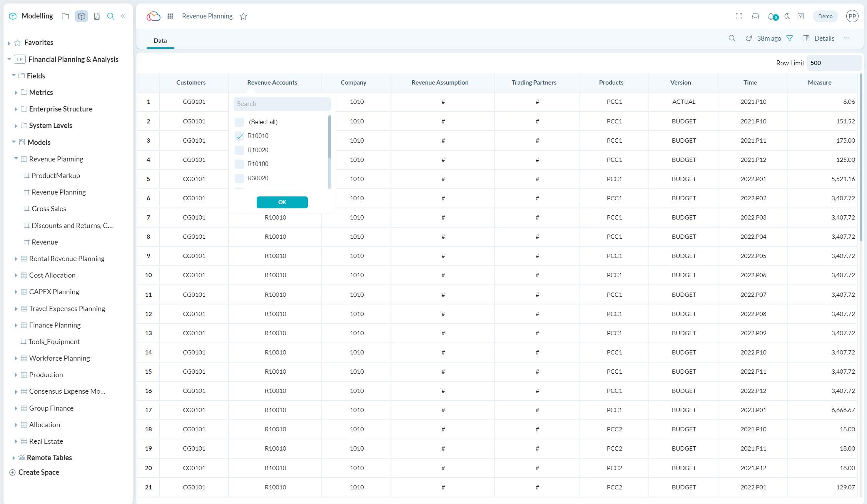The image size is (867, 504).
Task: Expand the Metrics folder
Action: [x=16, y=92]
